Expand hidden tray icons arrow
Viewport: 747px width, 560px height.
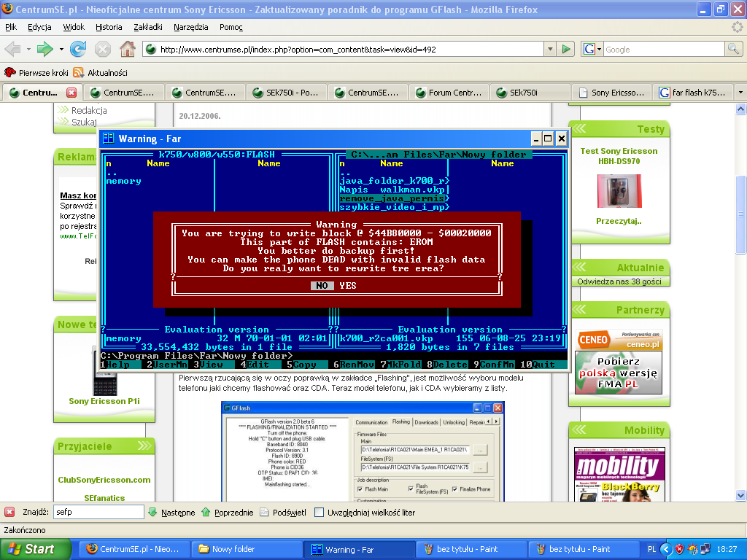coord(666,549)
